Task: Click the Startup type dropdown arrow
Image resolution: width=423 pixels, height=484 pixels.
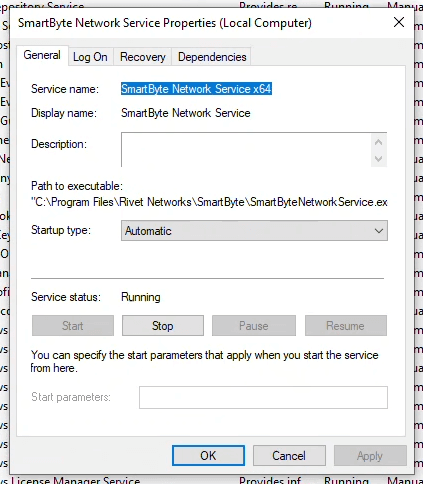Action: [x=378, y=231]
